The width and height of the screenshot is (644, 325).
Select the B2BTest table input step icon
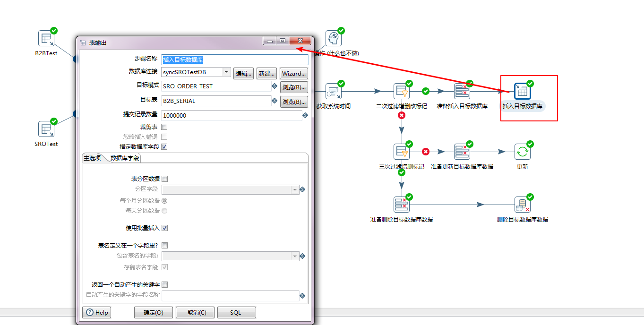46,38
